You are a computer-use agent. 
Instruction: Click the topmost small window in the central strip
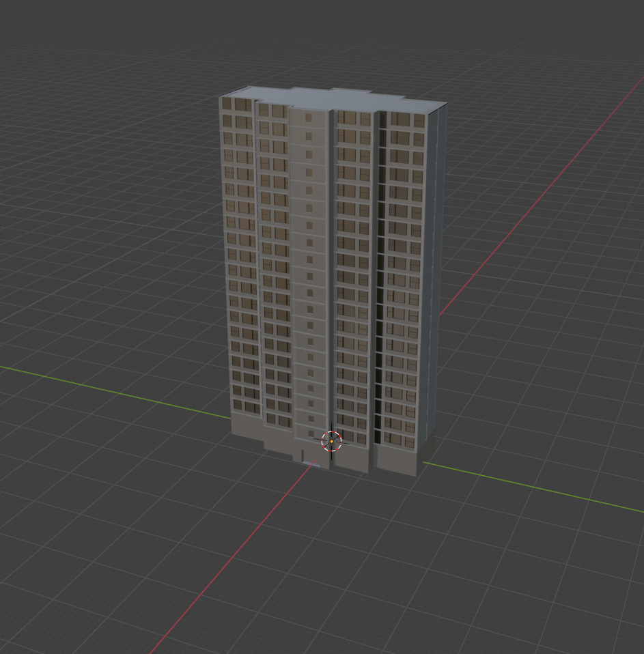click(309, 118)
